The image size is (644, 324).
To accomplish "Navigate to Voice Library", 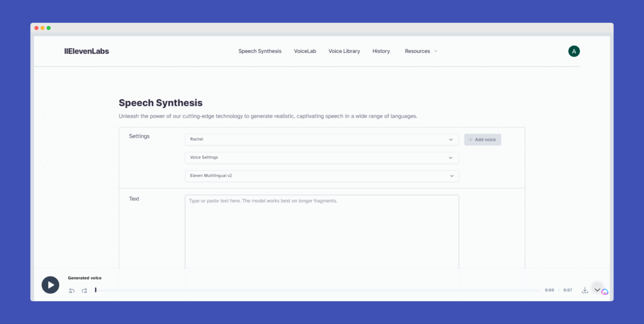I will coord(344,51).
